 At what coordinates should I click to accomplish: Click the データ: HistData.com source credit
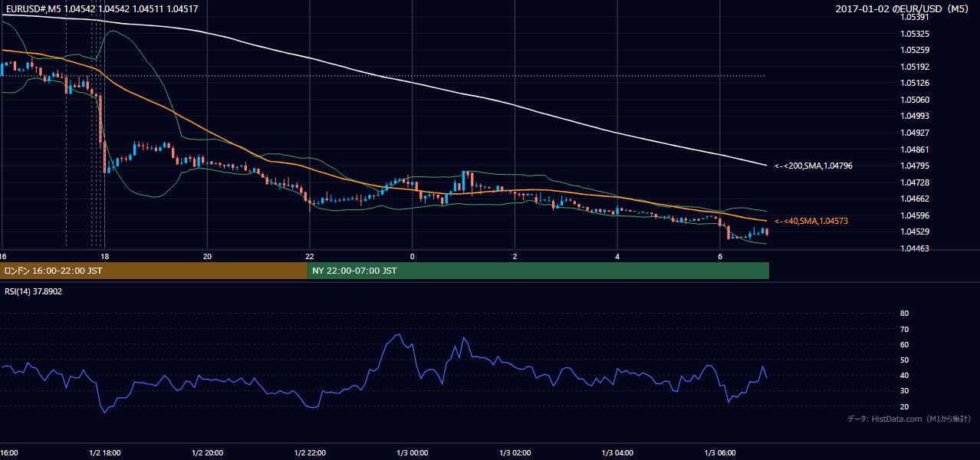(909, 419)
